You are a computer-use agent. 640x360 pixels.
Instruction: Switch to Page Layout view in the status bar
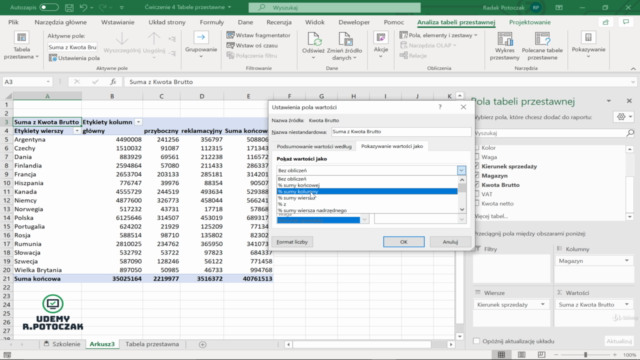pos(521,355)
